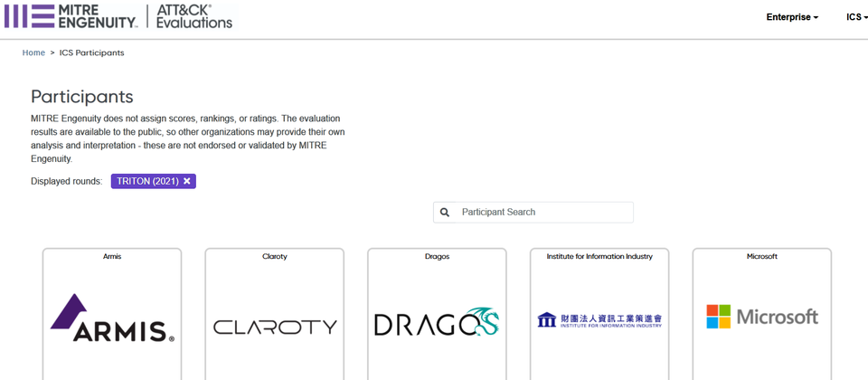
Task: Click ICS Participants breadcrumb text
Action: (x=92, y=52)
